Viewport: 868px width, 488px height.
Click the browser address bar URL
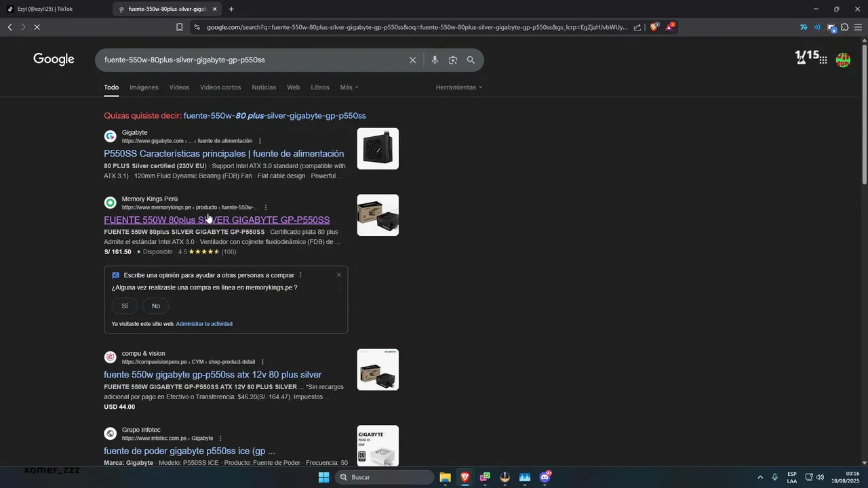[416, 27]
